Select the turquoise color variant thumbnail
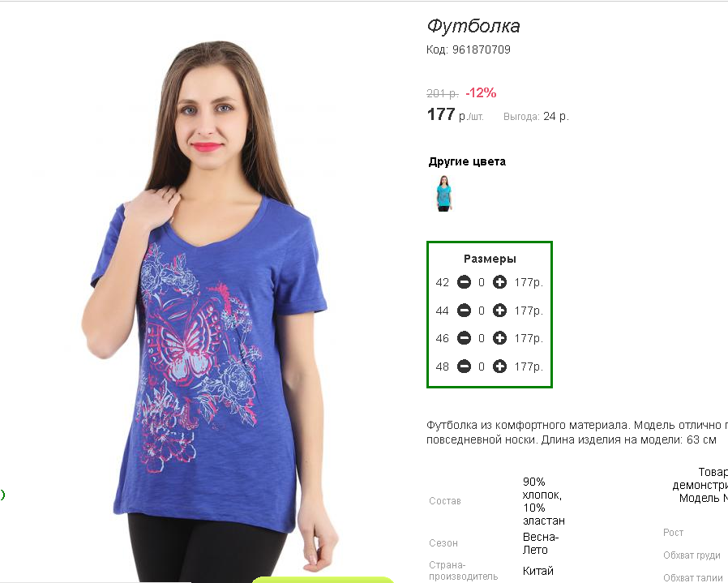 click(444, 193)
